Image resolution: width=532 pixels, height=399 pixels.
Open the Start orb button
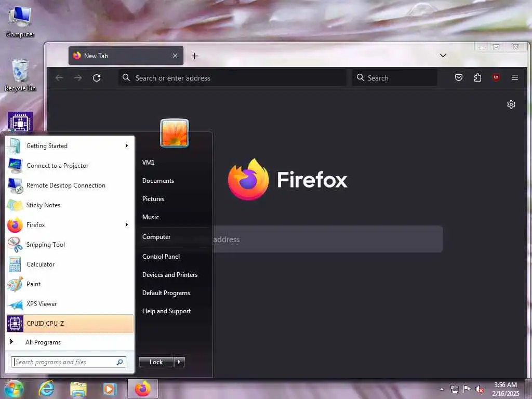coord(14,389)
